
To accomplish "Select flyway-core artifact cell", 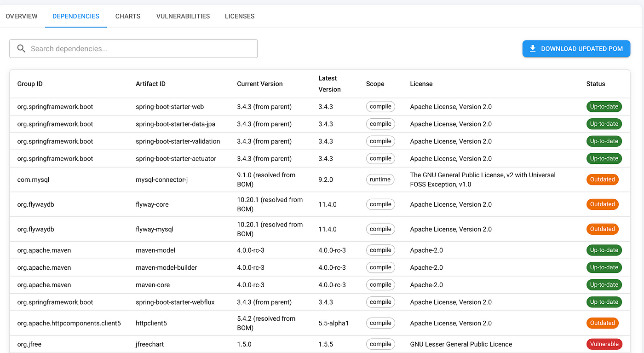I will [152, 204].
